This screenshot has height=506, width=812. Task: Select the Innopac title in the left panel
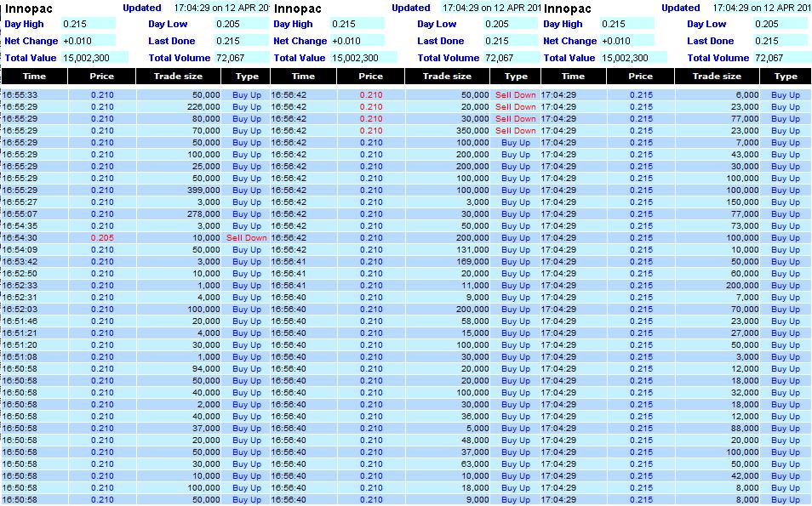click(29, 9)
